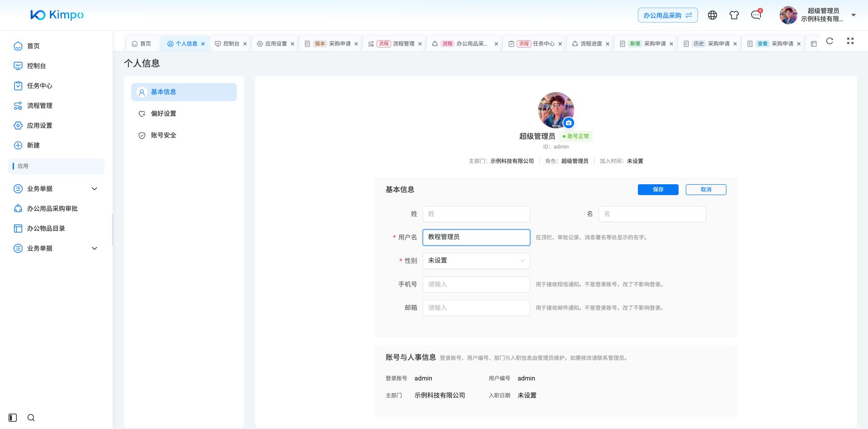Click the camera icon on avatar
This screenshot has height=429, width=868.
point(569,123)
